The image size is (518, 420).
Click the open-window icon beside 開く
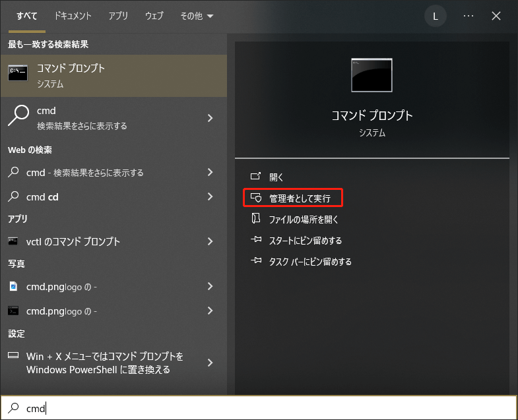click(255, 176)
